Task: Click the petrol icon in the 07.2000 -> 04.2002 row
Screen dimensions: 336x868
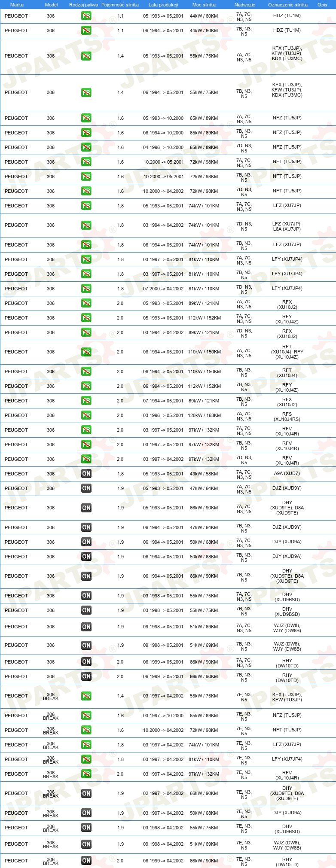Action: tap(86, 289)
